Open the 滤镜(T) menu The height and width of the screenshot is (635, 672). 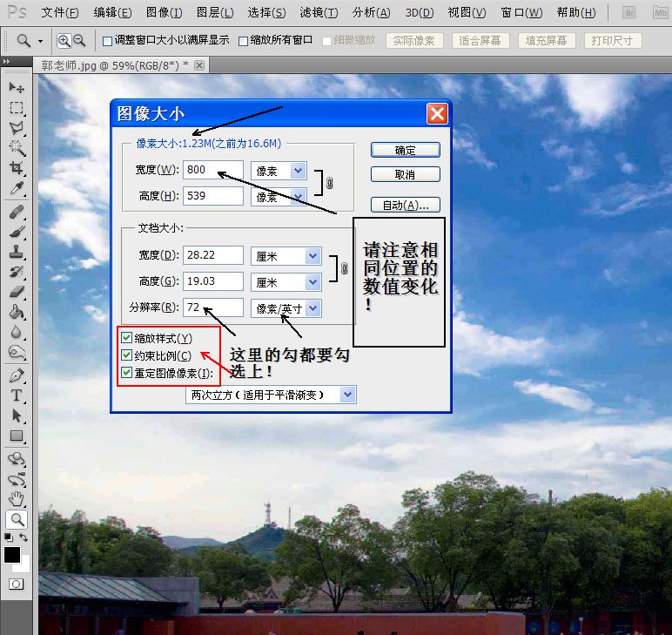(319, 12)
